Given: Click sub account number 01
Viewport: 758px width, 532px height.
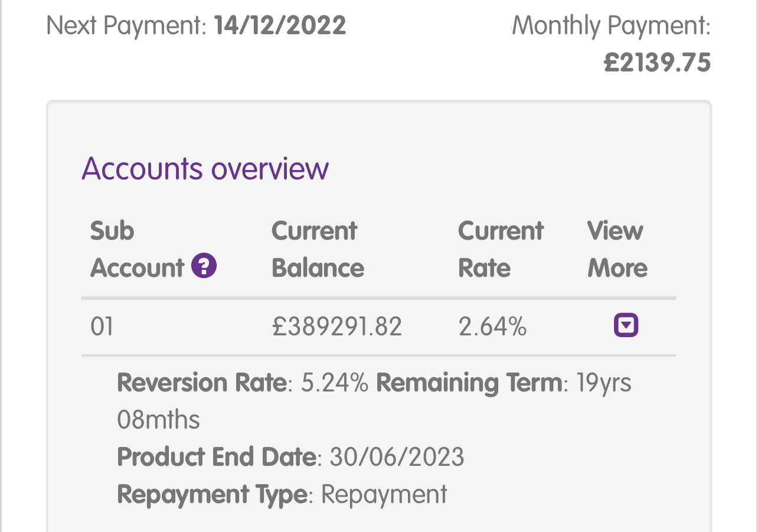Looking at the screenshot, I should pos(102,327).
